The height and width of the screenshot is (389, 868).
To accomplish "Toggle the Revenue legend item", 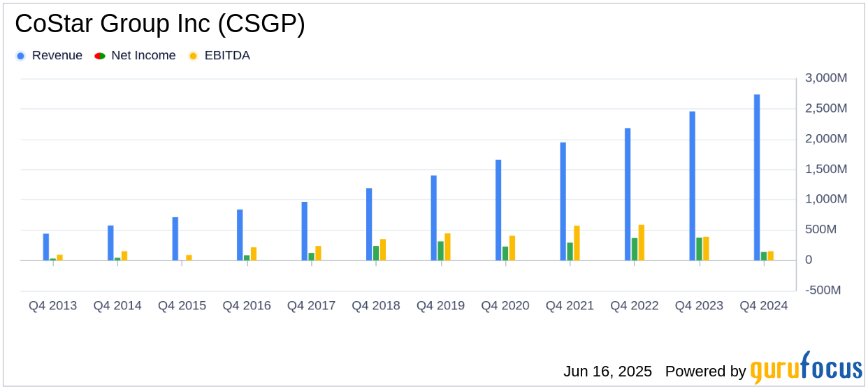I will [x=49, y=56].
